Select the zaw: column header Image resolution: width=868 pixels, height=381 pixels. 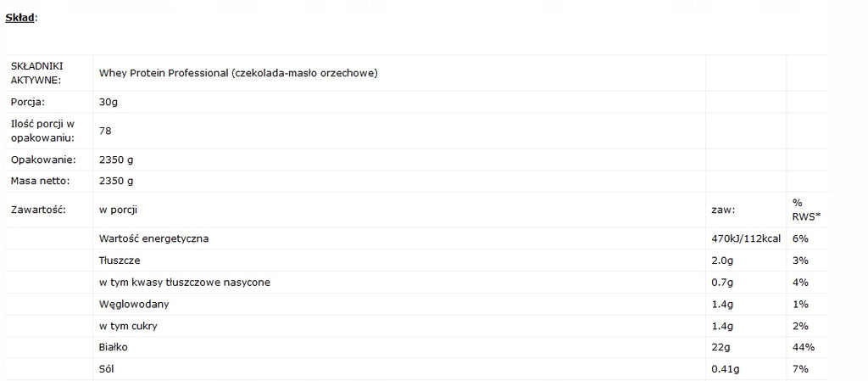point(723,210)
